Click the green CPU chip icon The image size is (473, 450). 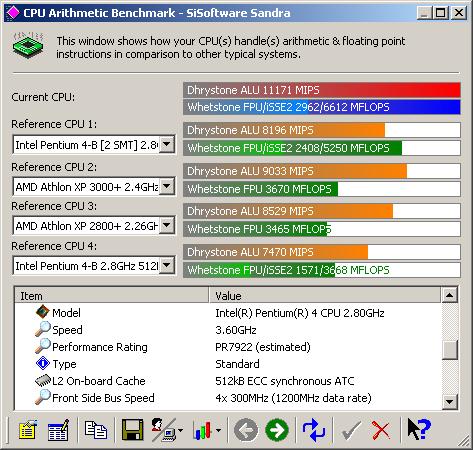(28, 46)
